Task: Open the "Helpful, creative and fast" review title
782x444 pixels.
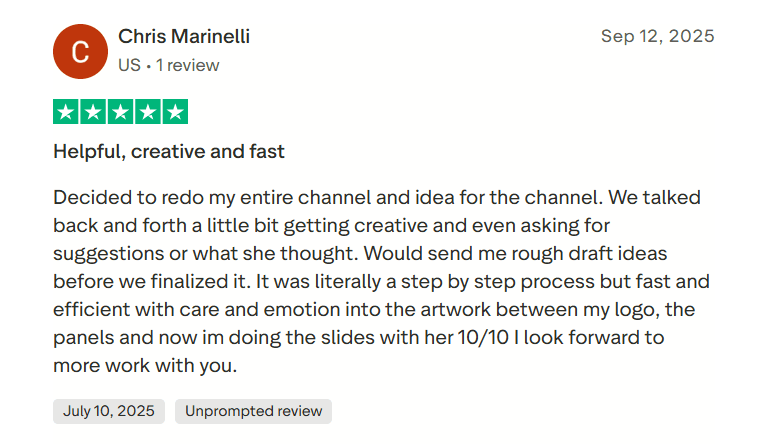Action: [169, 152]
